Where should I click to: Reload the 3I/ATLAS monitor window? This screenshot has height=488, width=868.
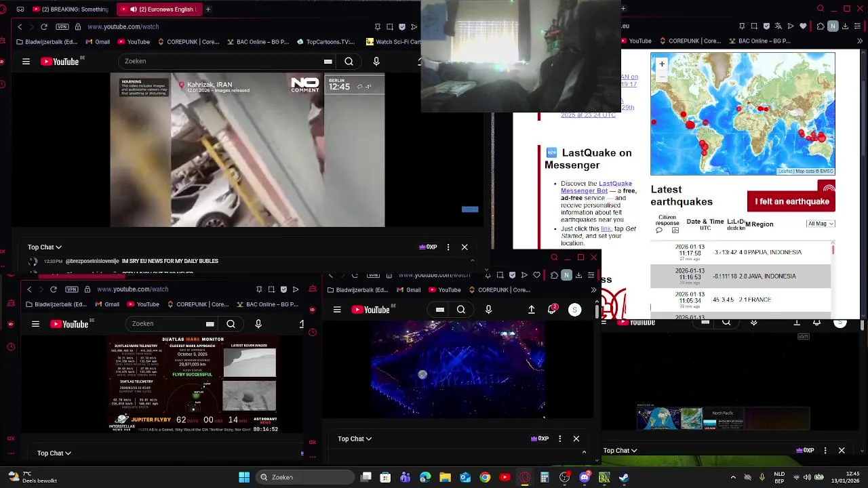tap(54, 289)
